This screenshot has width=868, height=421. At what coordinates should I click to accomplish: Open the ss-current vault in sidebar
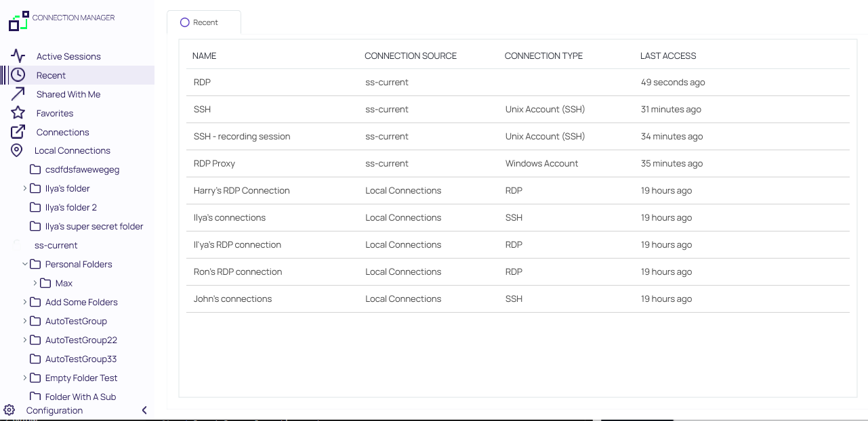pyautogui.click(x=56, y=245)
